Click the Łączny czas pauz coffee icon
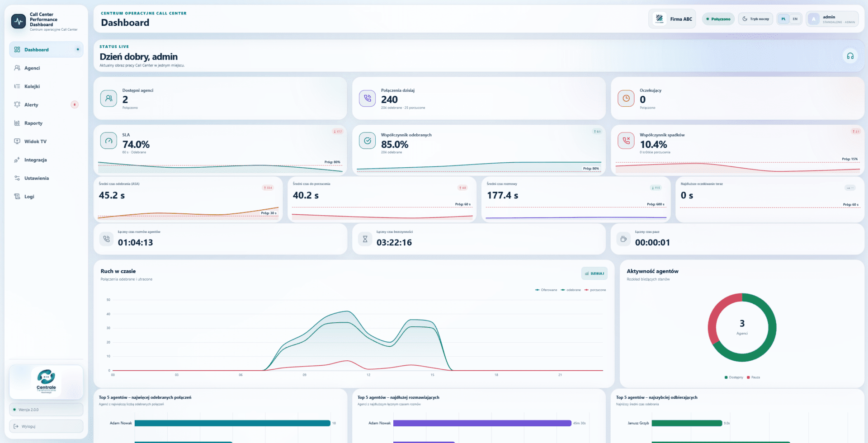The image size is (868, 443). 624,239
